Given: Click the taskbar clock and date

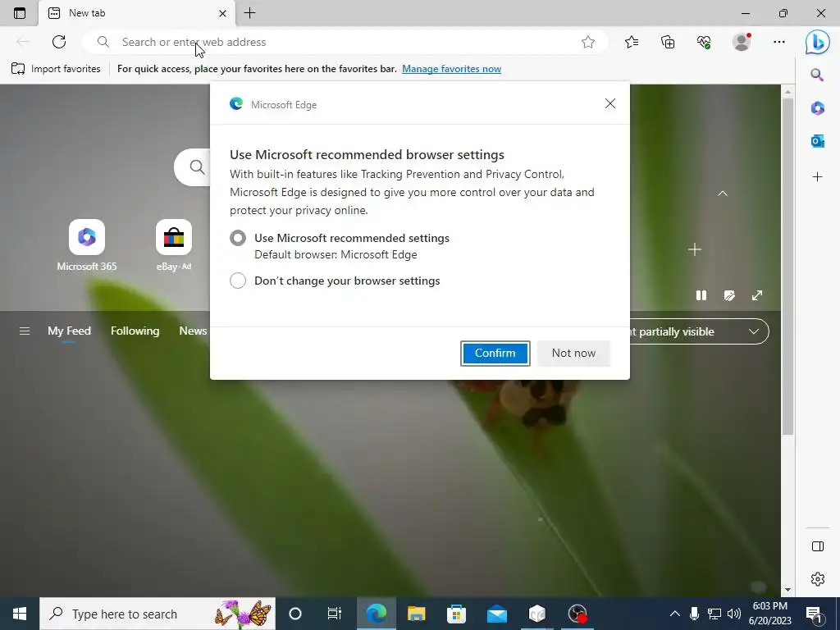Looking at the screenshot, I should pos(770,614).
